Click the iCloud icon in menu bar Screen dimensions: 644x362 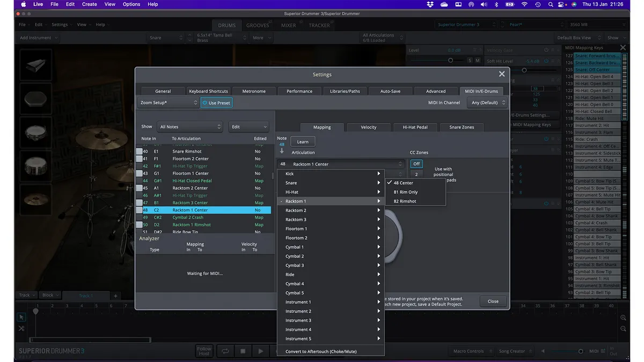click(x=444, y=4)
